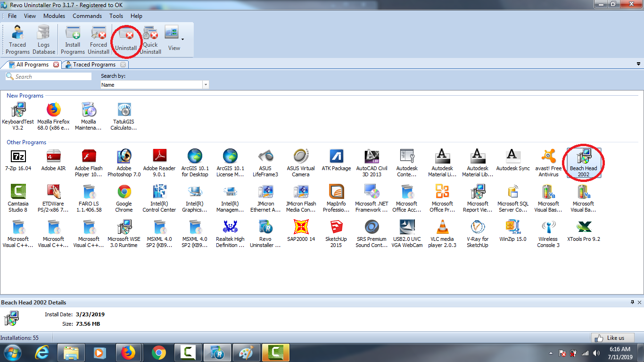Image resolution: width=644 pixels, height=362 pixels.
Task: Close the Beach Head 2002 Details panel
Action: (639, 302)
